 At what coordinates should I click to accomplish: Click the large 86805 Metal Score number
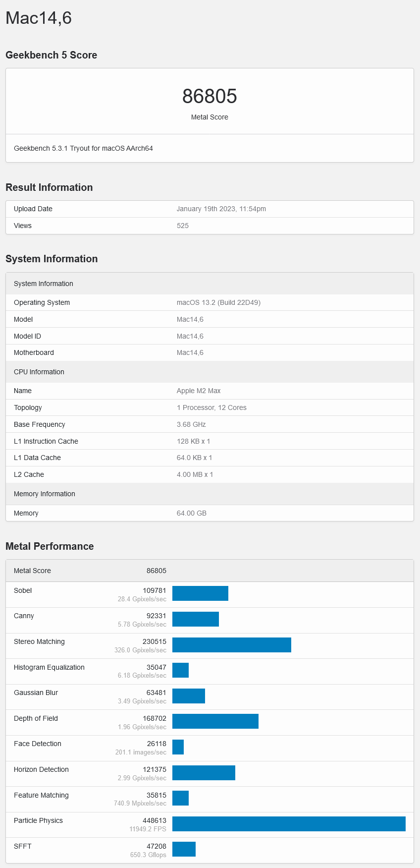point(210,96)
